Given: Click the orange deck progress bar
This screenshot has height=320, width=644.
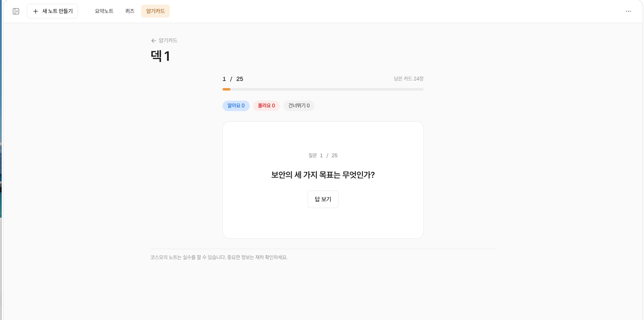Looking at the screenshot, I should click(x=323, y=89).
